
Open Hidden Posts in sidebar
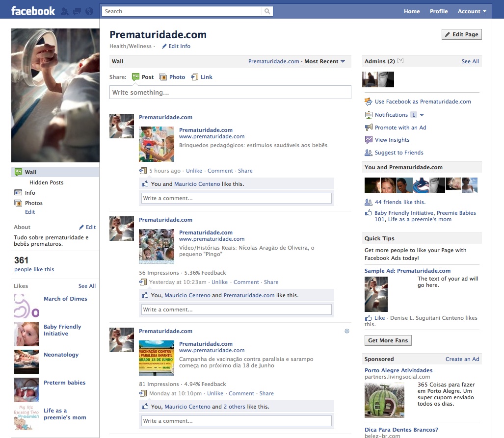click(x=46, y=182)
